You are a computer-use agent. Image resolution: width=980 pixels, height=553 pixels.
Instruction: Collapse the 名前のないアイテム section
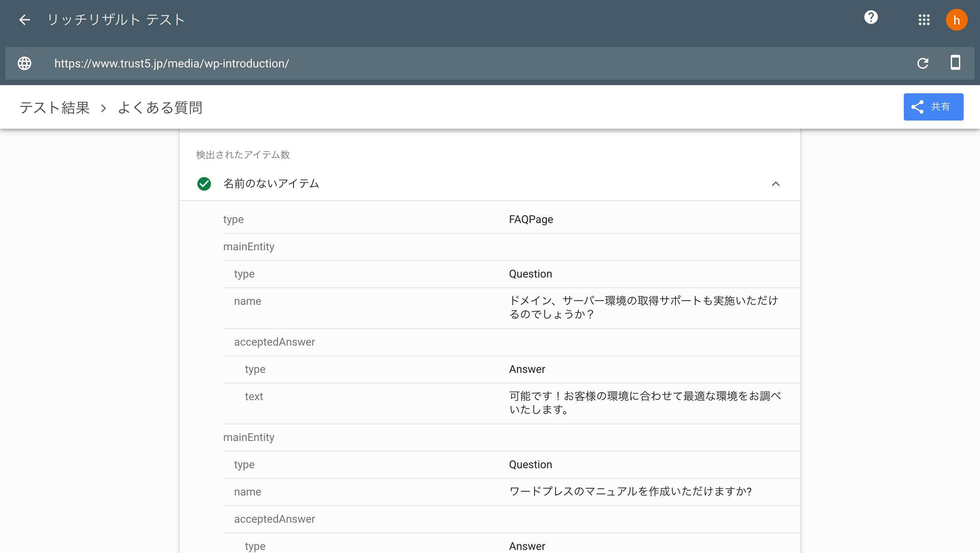tap(776, 184)
